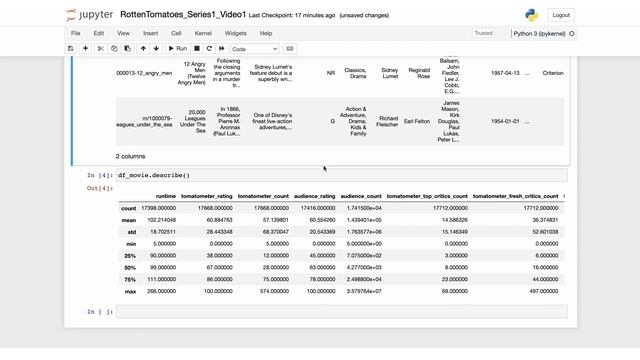Viewport: 640px width, 360px height.
Task: Open the Insert menu
Action: click(150, 33)
